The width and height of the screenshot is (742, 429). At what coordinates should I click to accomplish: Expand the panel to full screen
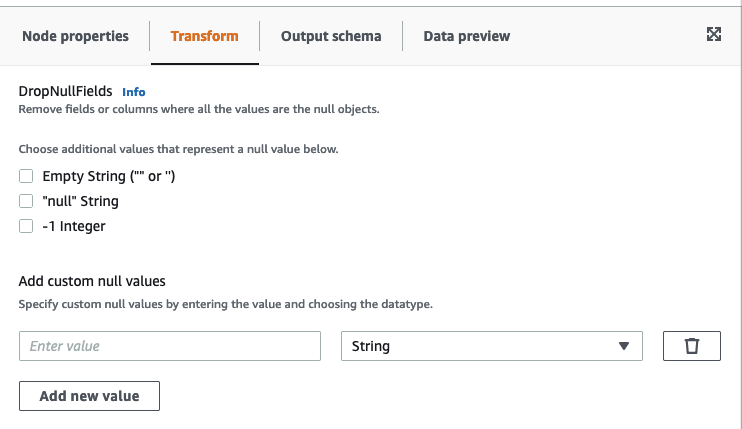coord(714,35)
